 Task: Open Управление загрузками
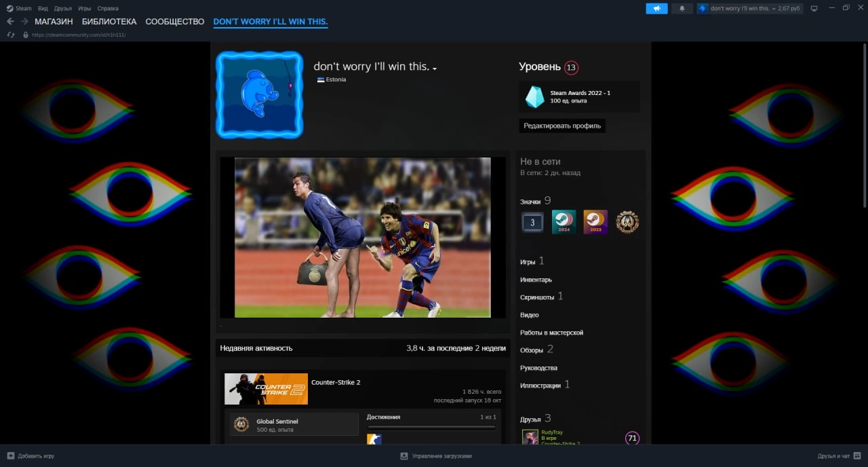441,456
